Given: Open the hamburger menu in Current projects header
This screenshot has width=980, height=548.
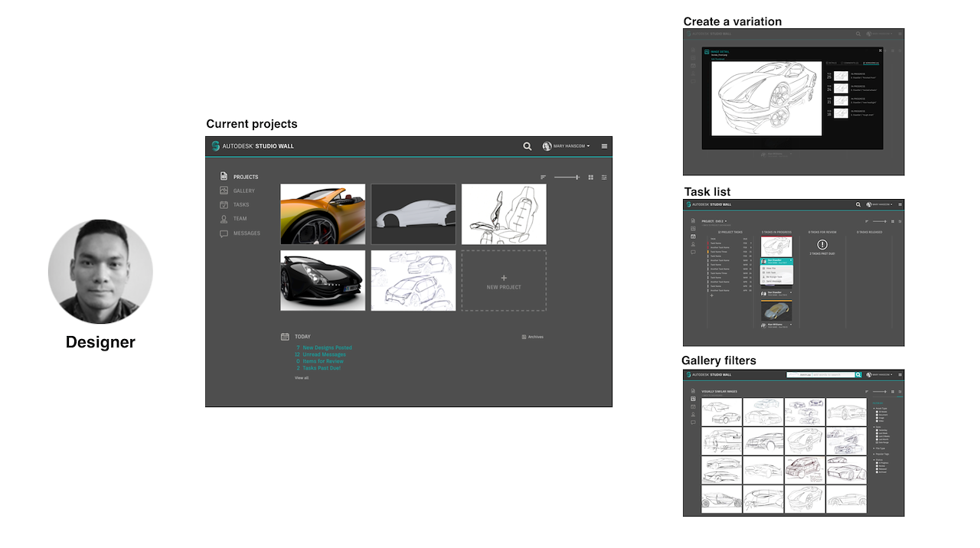Looking at the screenshot, I should pyautogui.click(x=604, y=146).
